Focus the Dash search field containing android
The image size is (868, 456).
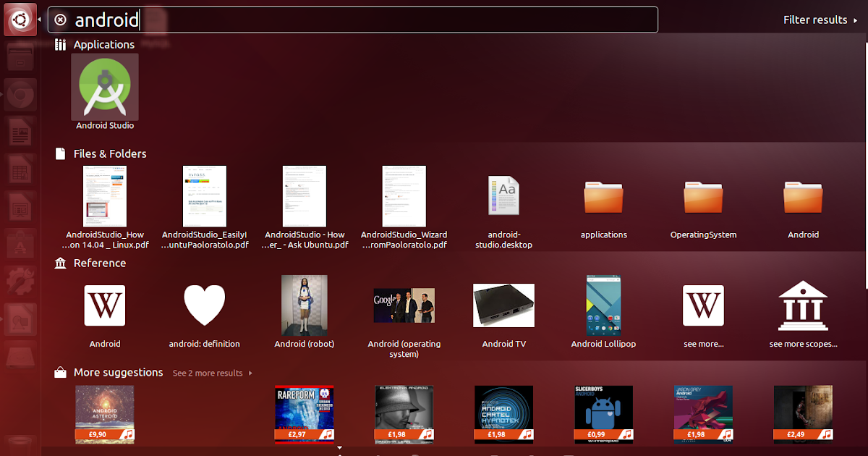pos(353,20)
